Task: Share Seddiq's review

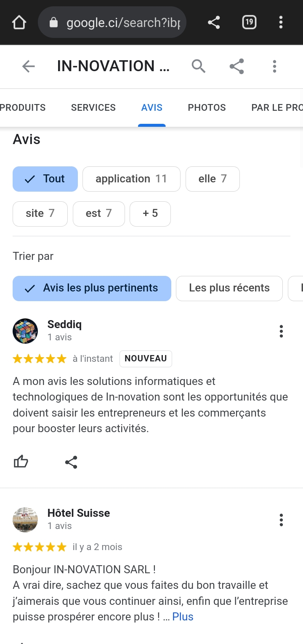Action: tap(71, 462)
